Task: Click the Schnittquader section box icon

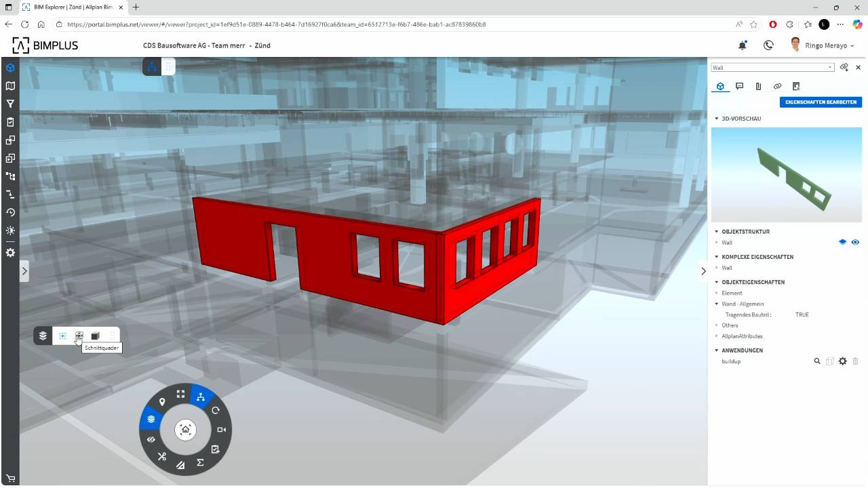Action: click(x=79, y=335)
